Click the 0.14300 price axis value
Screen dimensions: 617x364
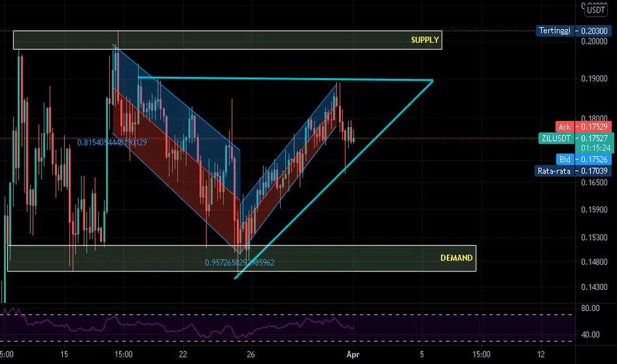pos(594,287)
